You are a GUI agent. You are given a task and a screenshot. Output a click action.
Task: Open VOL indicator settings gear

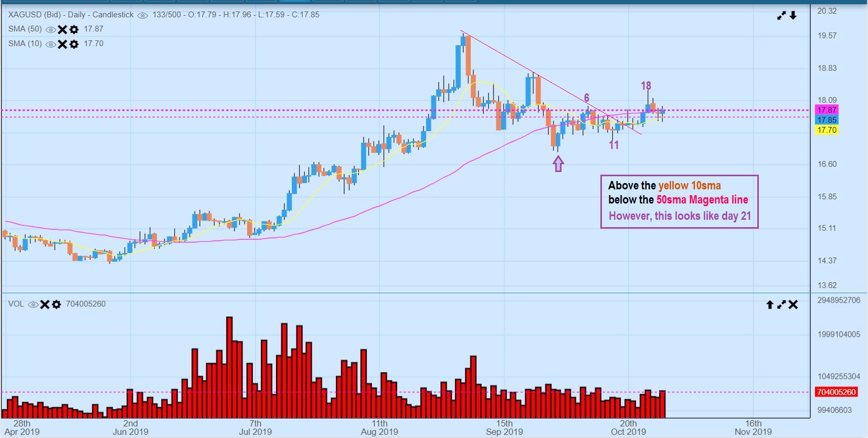pyautogui.click(x=56, y=305)
